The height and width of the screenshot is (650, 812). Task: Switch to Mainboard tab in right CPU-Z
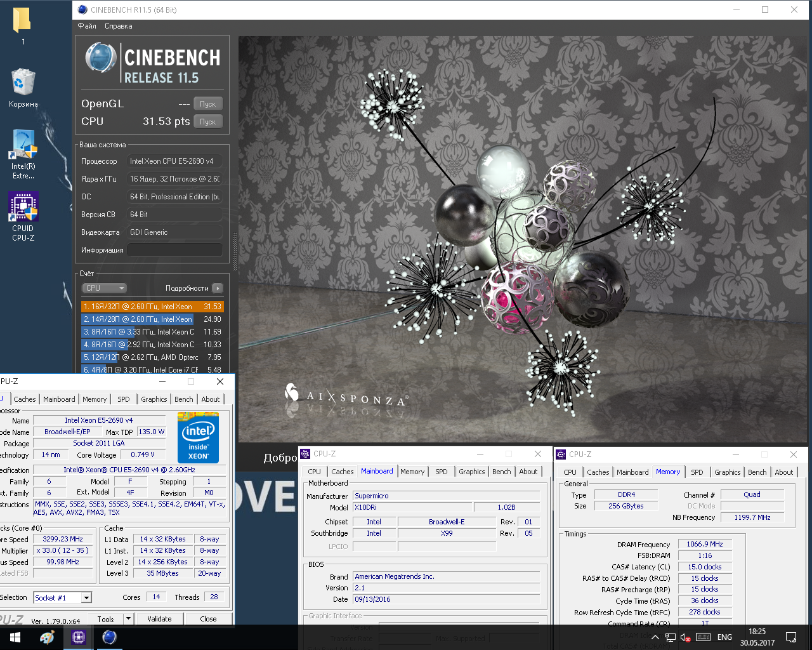(632, 472)
